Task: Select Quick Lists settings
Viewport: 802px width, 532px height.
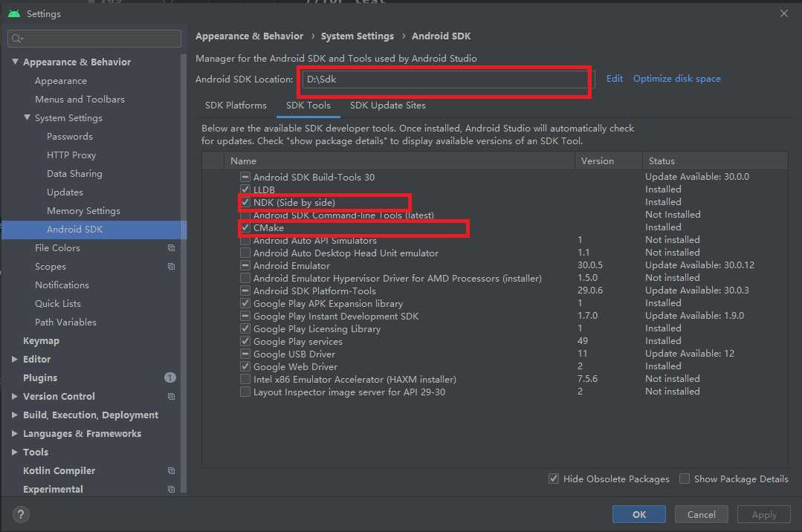Action: pos(58,303)
